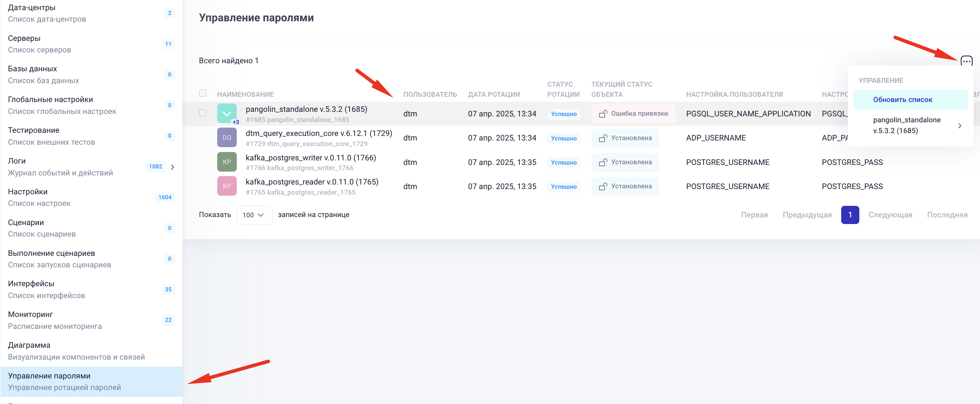
Task: Click the lock icon in Ошибка привязки status
Action: pos(603,114)
